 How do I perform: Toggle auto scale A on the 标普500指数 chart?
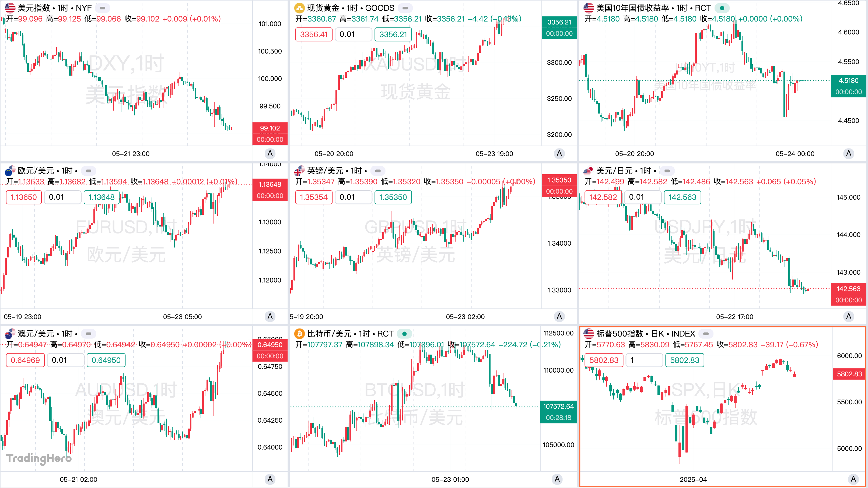click(853, 479)
